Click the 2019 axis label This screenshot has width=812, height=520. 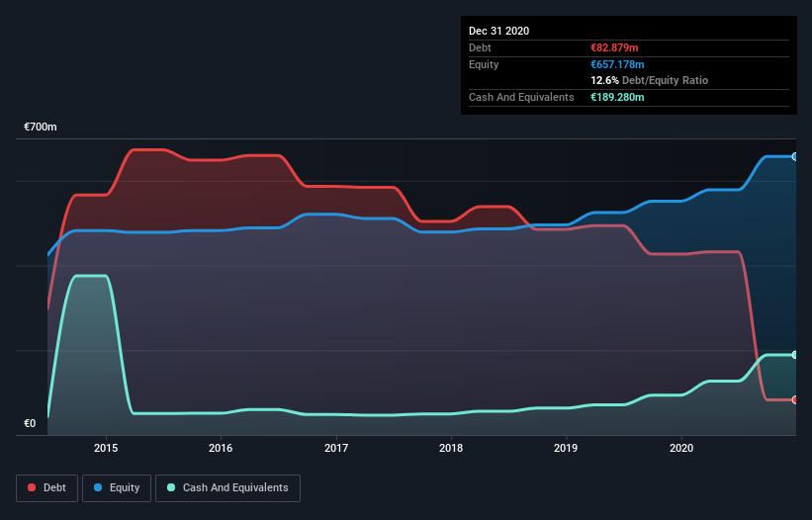(566, 448)
